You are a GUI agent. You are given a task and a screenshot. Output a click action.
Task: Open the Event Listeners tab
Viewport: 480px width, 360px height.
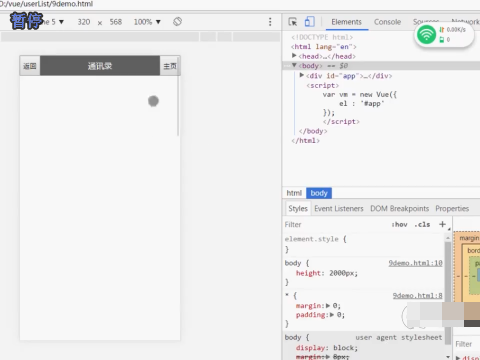[x=339, y=209]
